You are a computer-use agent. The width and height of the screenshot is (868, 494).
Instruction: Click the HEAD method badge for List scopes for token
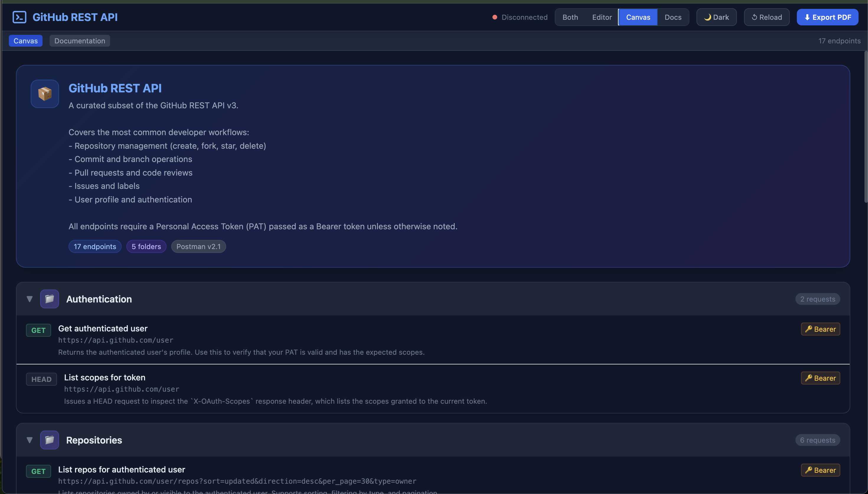click(41, 379)
